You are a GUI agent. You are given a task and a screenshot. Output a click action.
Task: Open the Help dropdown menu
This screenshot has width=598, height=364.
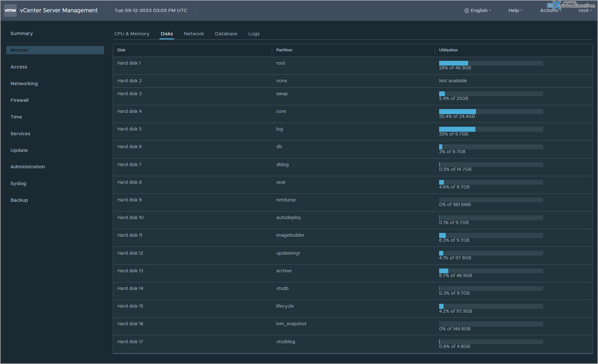tap(515, 10)
